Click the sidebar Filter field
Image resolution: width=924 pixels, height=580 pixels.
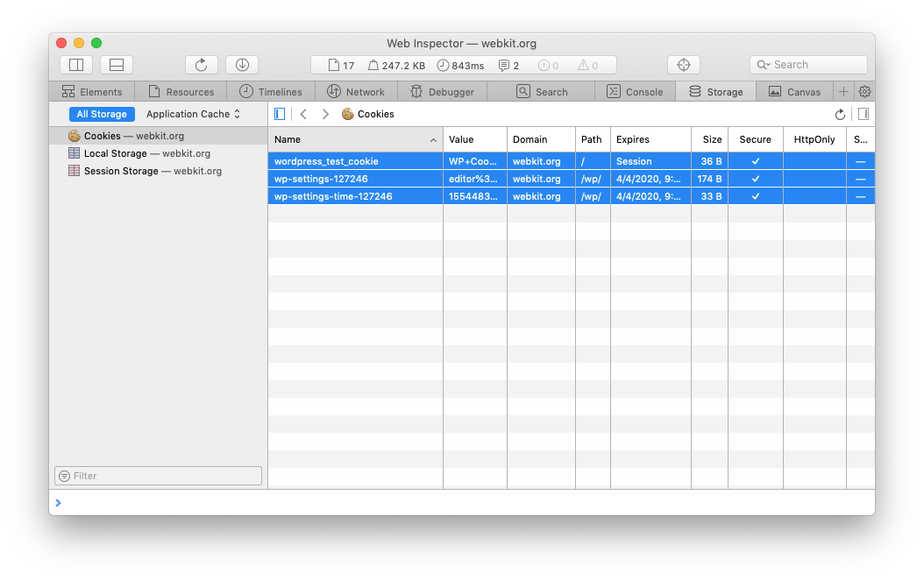click(x=159, y=476)
